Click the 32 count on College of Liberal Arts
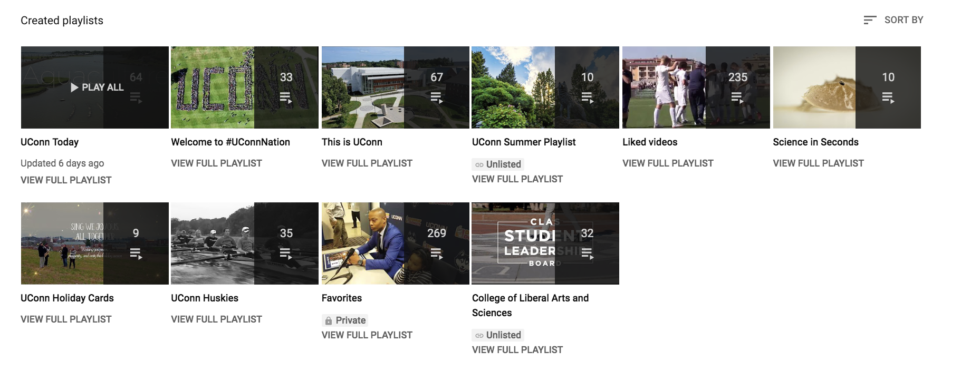This screenshot has height=390, width=980. pos(587,233)
